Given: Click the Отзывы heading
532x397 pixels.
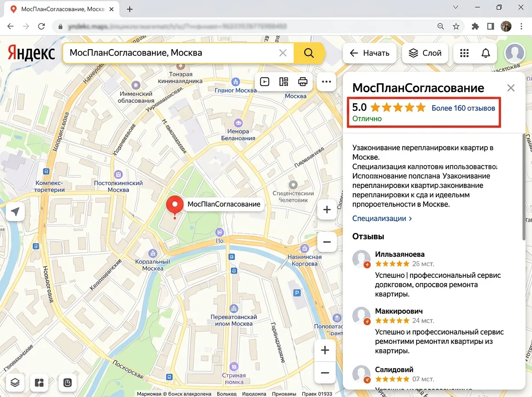Looking at the screenshot, I should (x=368, y=237).
